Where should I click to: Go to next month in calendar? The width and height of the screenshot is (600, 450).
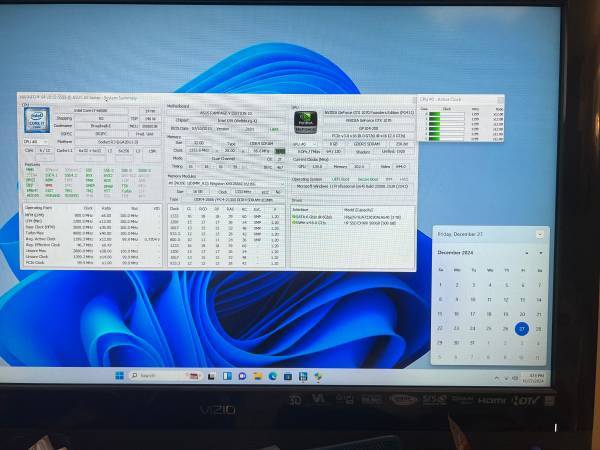click(540, 253)
